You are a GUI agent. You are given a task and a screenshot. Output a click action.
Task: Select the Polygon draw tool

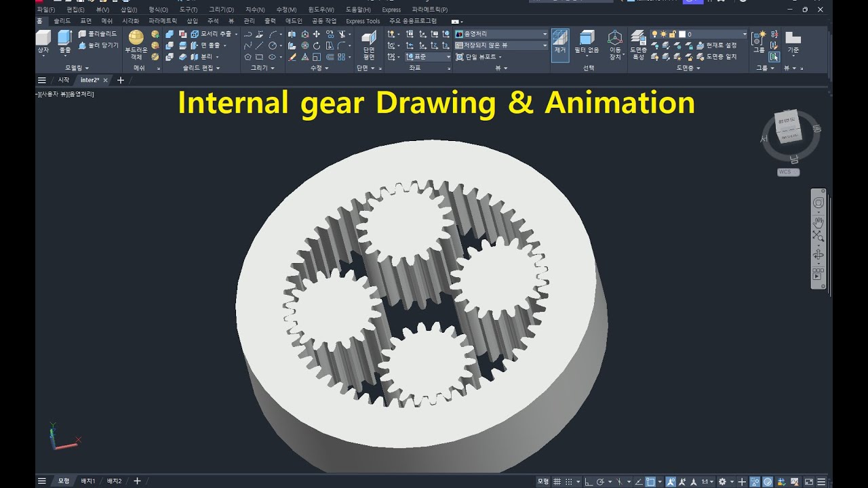pos(248,57)
